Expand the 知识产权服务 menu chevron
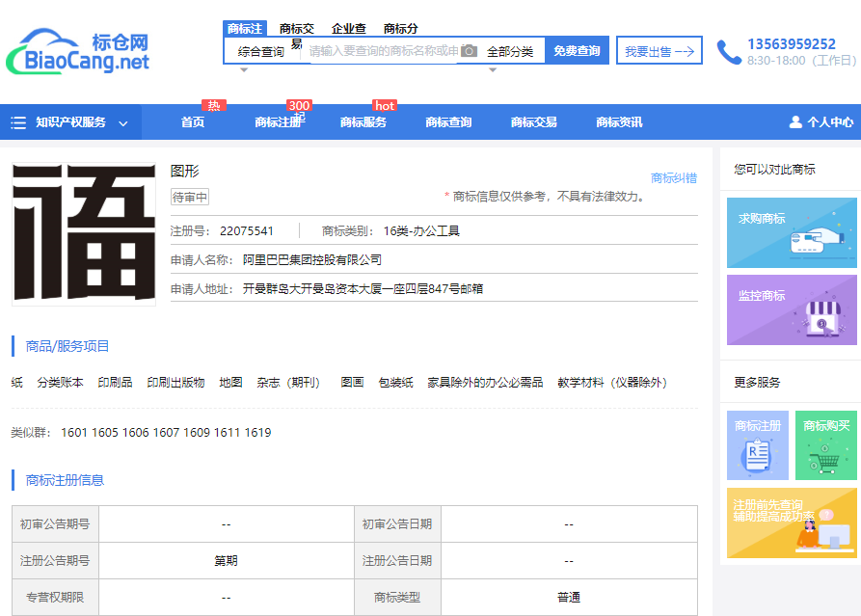The height and width of the screenshot is (616, 861). point(123,123)
